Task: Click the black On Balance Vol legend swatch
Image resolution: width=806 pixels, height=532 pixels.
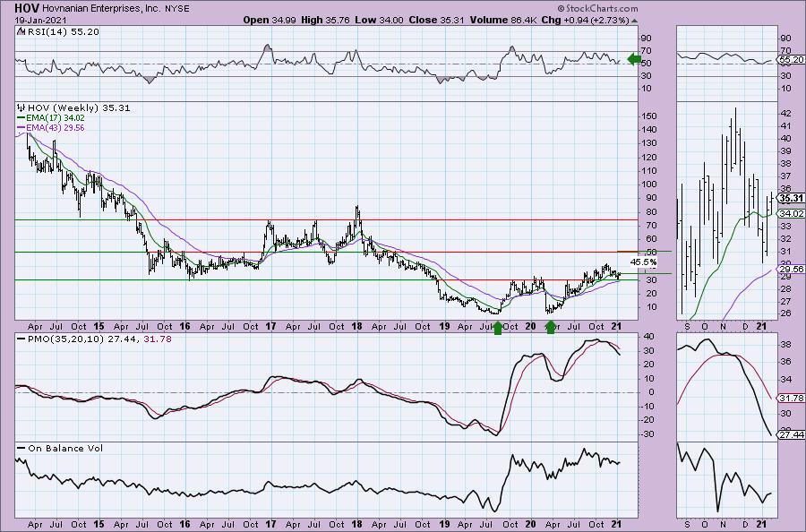Action: click(21, 448)
